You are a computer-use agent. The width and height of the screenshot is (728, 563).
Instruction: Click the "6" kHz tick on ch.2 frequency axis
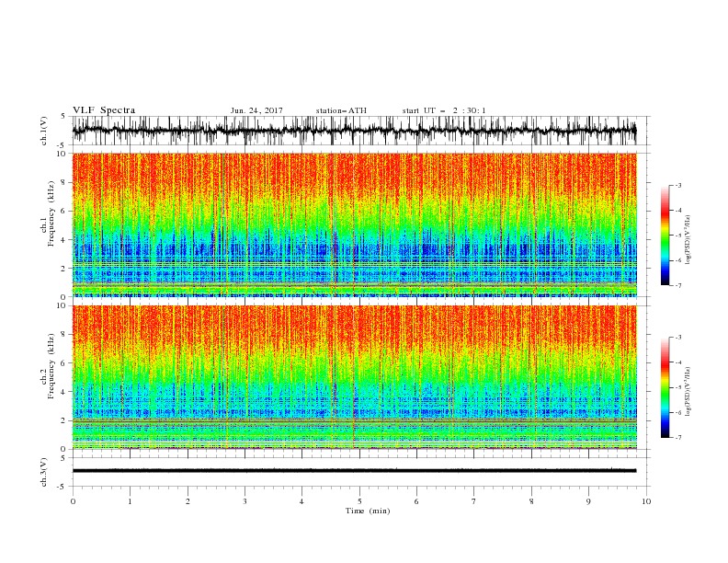64,362
